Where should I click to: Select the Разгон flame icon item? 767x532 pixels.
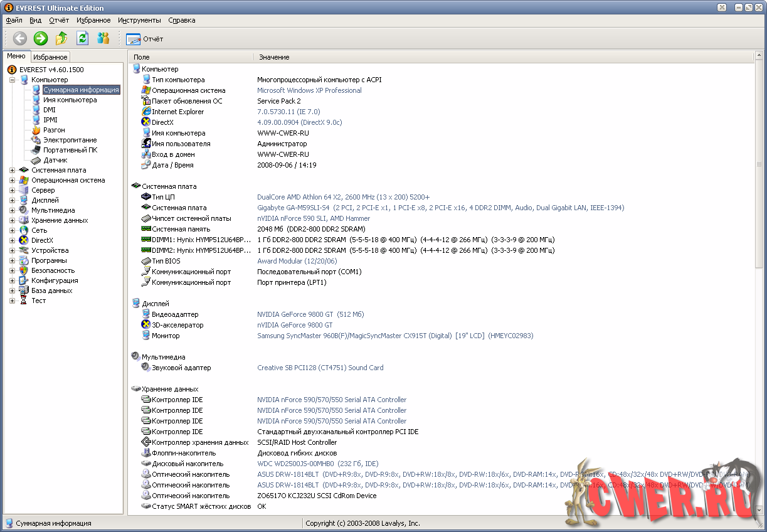(x=54, y=130)
